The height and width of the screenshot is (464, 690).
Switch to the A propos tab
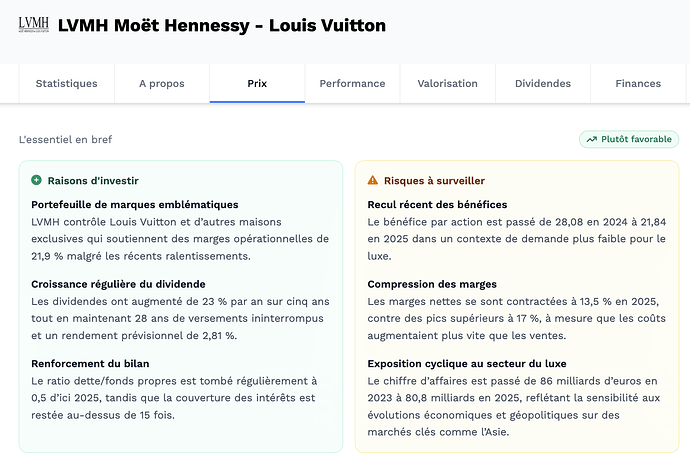click(162, 83)
